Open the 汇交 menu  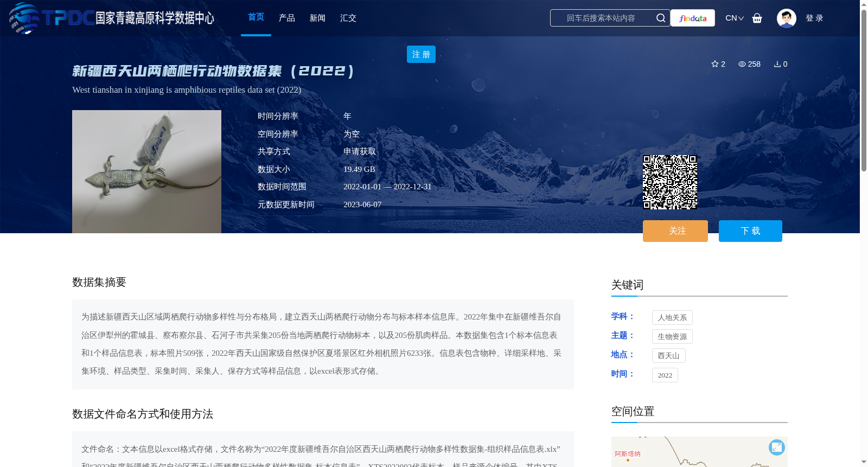pyautogui.click(x=348, y=18)
